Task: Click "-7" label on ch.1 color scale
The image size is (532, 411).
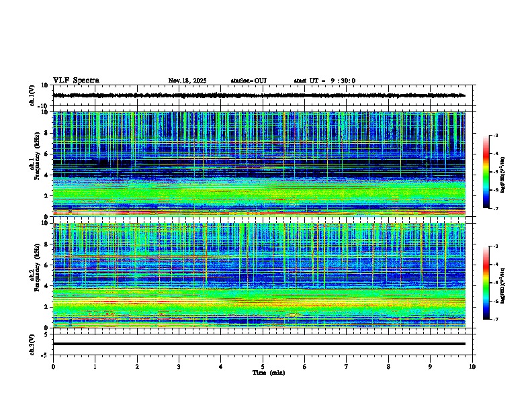Action: tap(495, 208)
